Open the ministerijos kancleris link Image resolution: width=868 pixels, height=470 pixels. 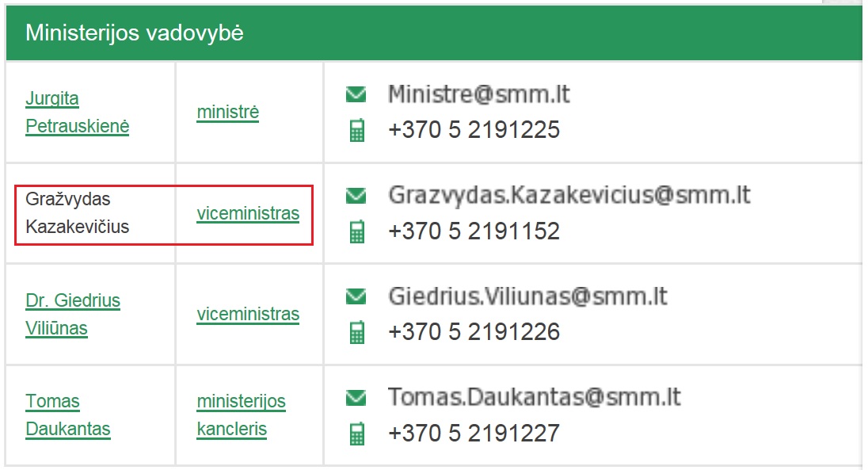tap(241, 415)
